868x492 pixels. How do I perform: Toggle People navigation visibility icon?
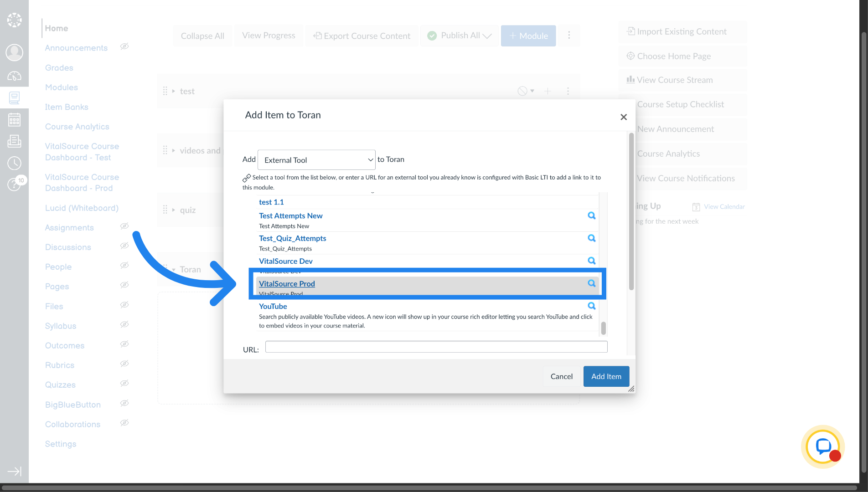click(x=124, y=266)
